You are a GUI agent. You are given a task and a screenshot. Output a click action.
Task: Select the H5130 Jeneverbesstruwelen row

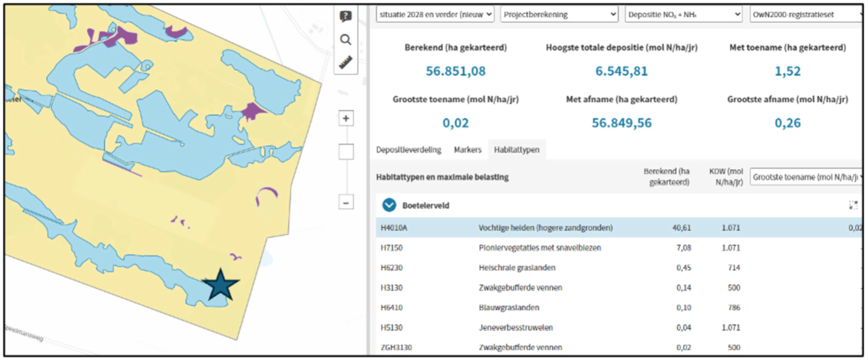[x=619, y=328]
